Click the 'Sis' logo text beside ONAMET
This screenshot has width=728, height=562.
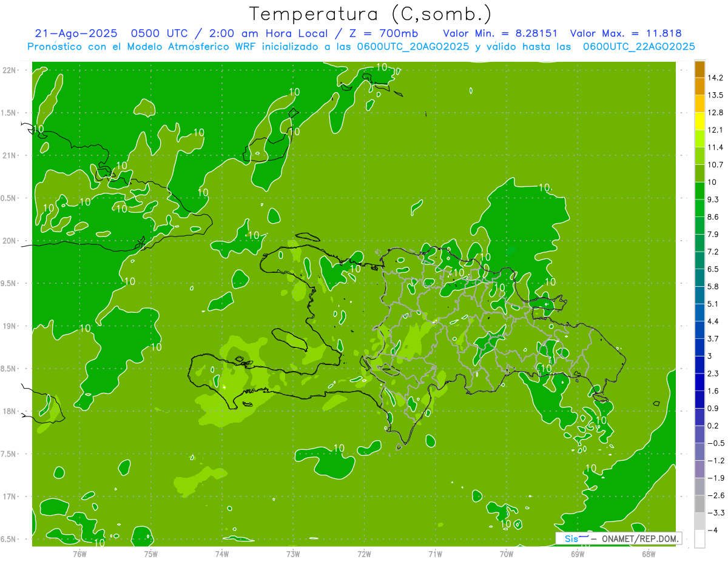coord(571,539)
